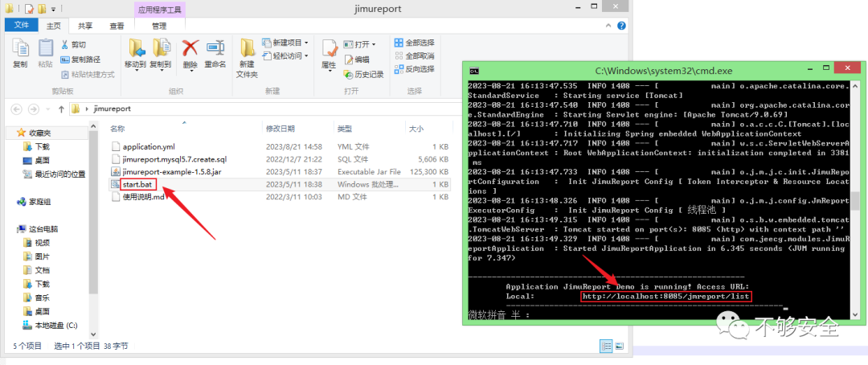Select application.yml file
The width and height of the screenshot is (868, 365).
(149, 147)
